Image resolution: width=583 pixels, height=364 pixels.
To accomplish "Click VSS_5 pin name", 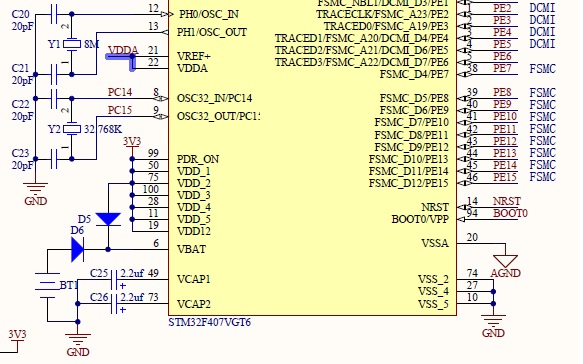I will tap(433, 305).
